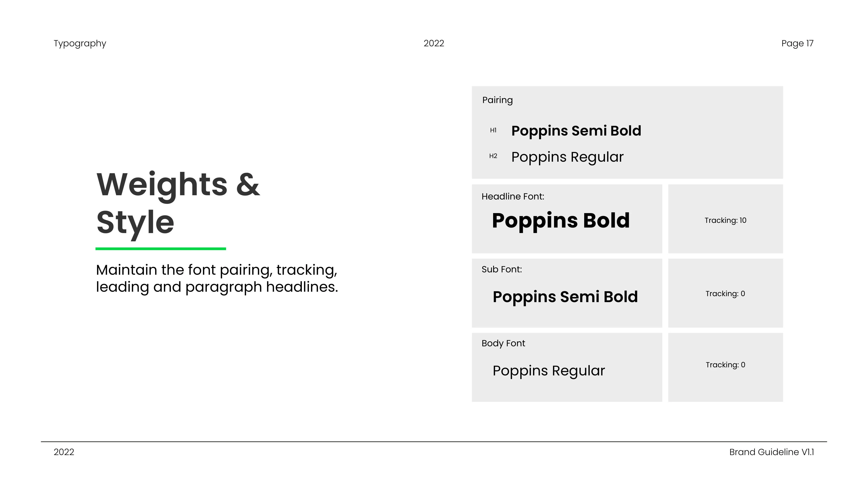
Task: Select 'Poppins Semi Bold' under Sub Font
Action: pos(565,297)
